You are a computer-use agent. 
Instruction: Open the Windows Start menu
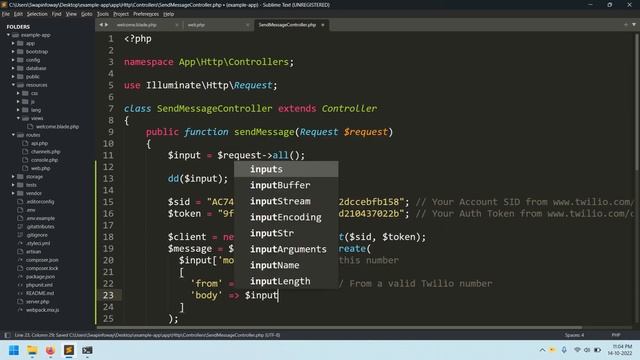click(x=14, y=350)
